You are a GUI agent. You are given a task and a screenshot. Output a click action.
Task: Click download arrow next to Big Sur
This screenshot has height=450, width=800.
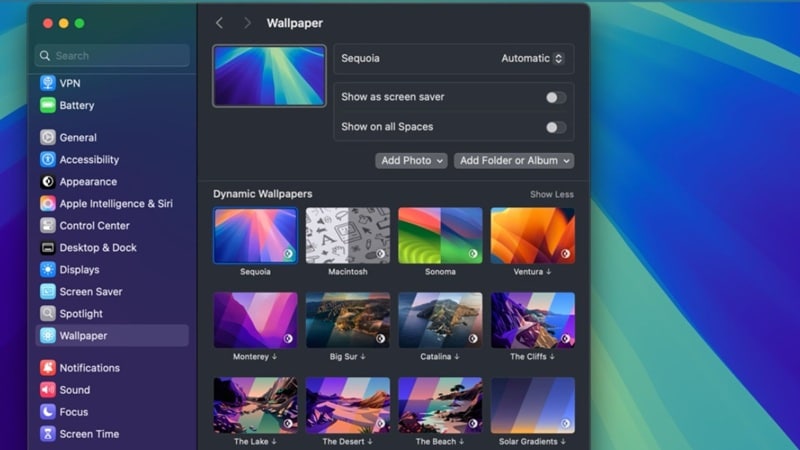click(363, 357)
